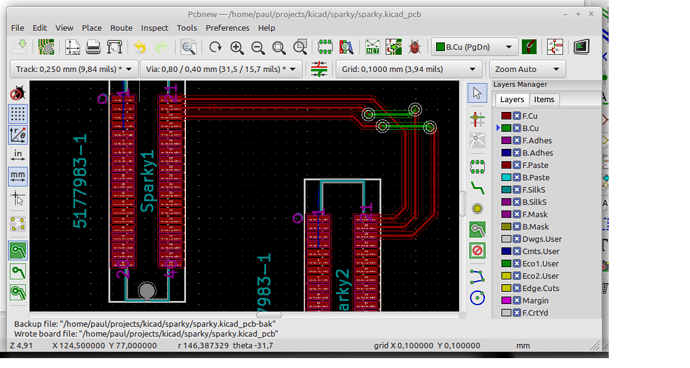Select the add filled zone tool
Viewport: 690px width, 368px height.
tap(477, 229)
